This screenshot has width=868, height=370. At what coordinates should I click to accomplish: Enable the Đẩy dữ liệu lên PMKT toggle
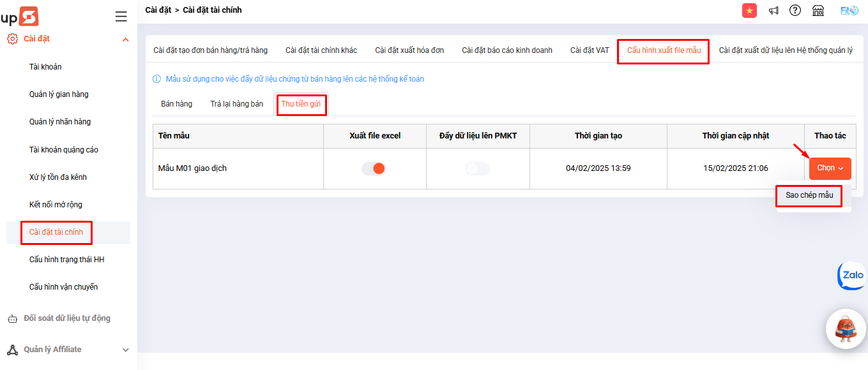point(477,168)
